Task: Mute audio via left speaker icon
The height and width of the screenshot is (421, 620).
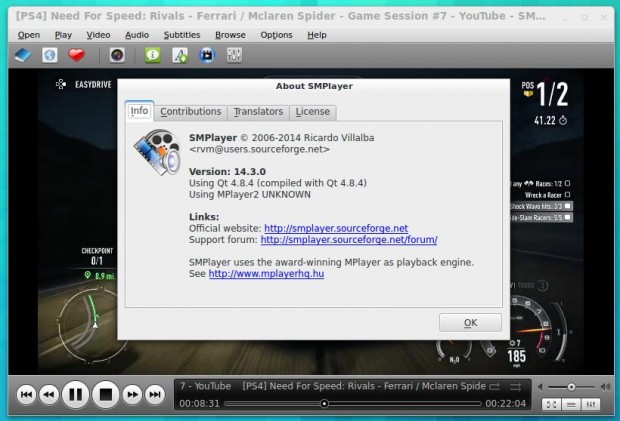Action: pyautogui.click(x=541, y=387)
